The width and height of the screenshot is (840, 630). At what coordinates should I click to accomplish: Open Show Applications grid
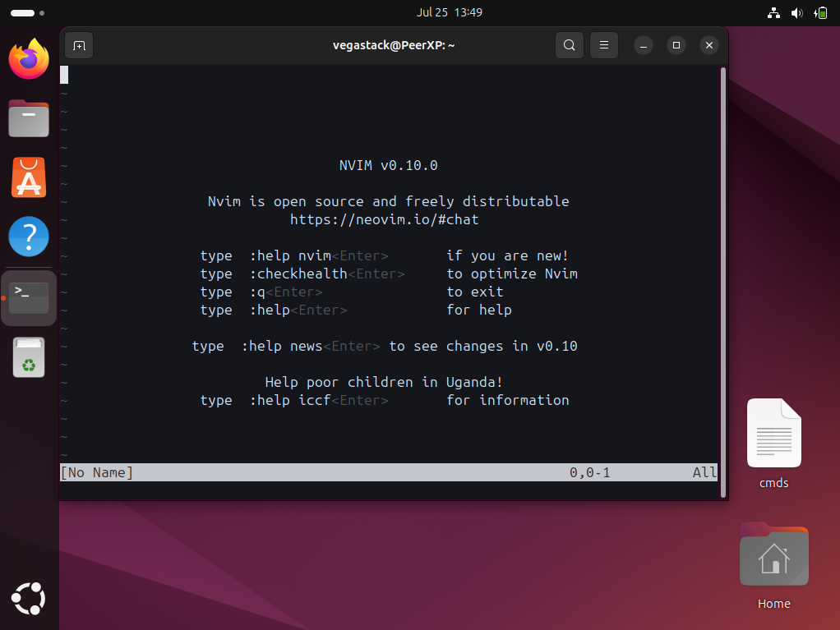coord(29,598)
